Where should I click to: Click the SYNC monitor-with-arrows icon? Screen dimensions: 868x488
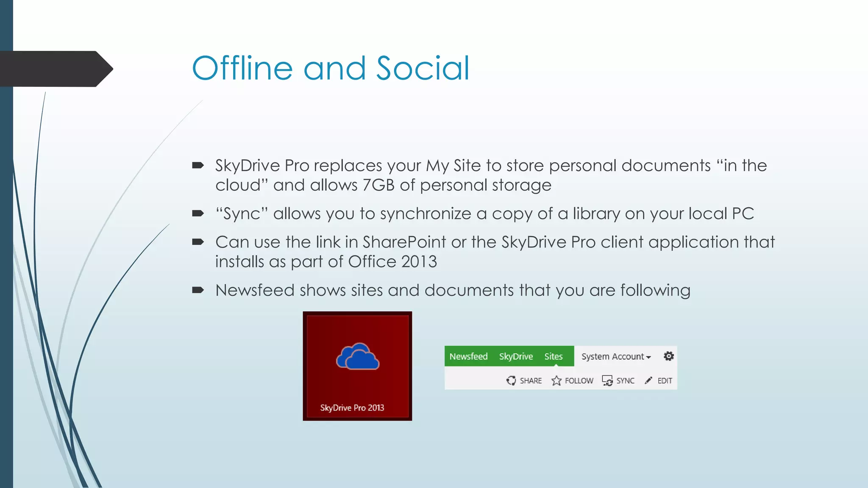pos(607,380)
